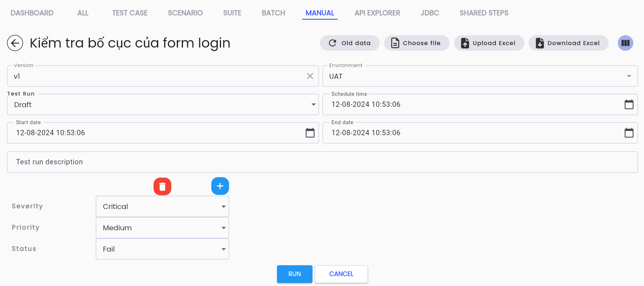Viewport: 644px width, 286px height.
Task: Click the Test run description field
Action: click(x=322, y=162)
